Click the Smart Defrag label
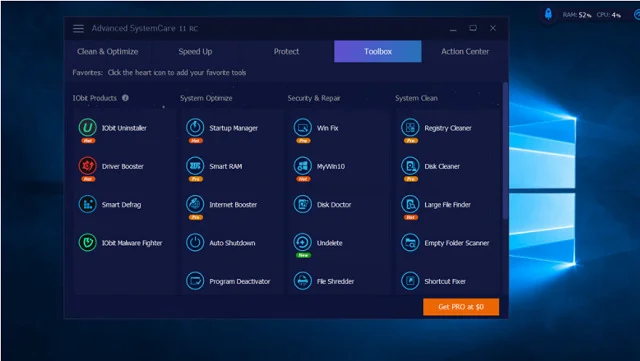640x361 pixels. 121,205
